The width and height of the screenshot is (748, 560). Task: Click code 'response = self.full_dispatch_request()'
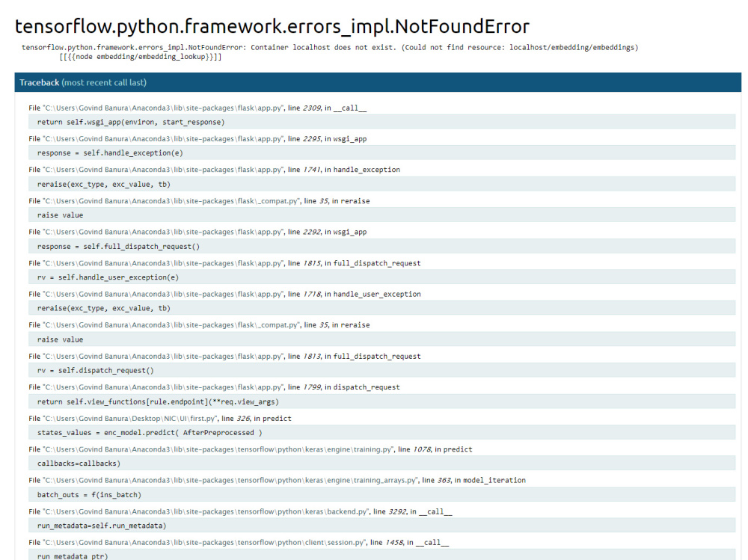tap(381, 247)
